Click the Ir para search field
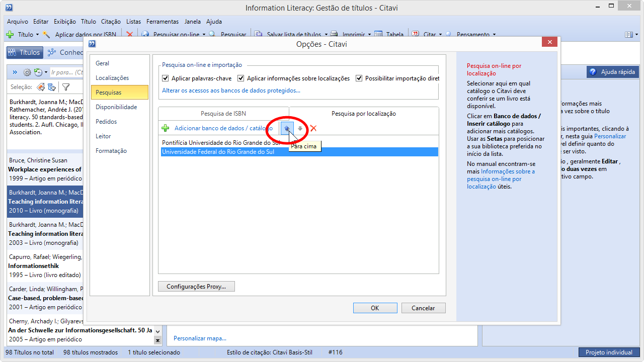The height and width of the screenshot is (362, 644). (66, 72)
